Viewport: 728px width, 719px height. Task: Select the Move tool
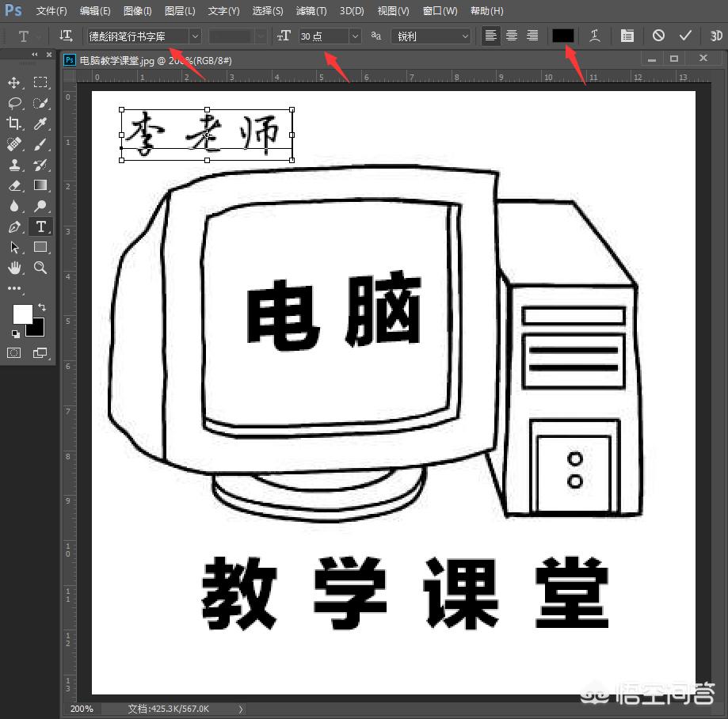[14, 82]
